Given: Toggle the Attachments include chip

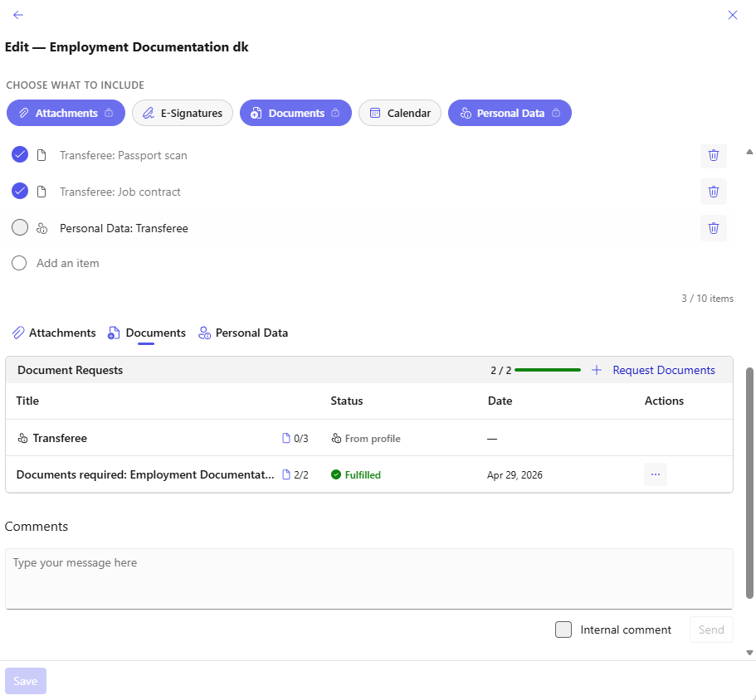Looking at the screenshot, I should click(x=66, y=113).
